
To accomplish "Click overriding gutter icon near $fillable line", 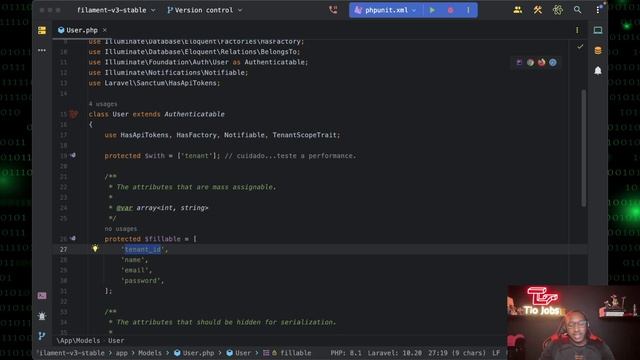I will coord(73,238).
